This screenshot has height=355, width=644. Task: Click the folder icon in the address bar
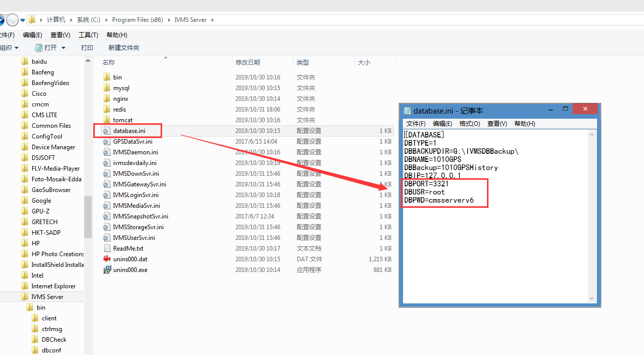(x=32, y=20)
